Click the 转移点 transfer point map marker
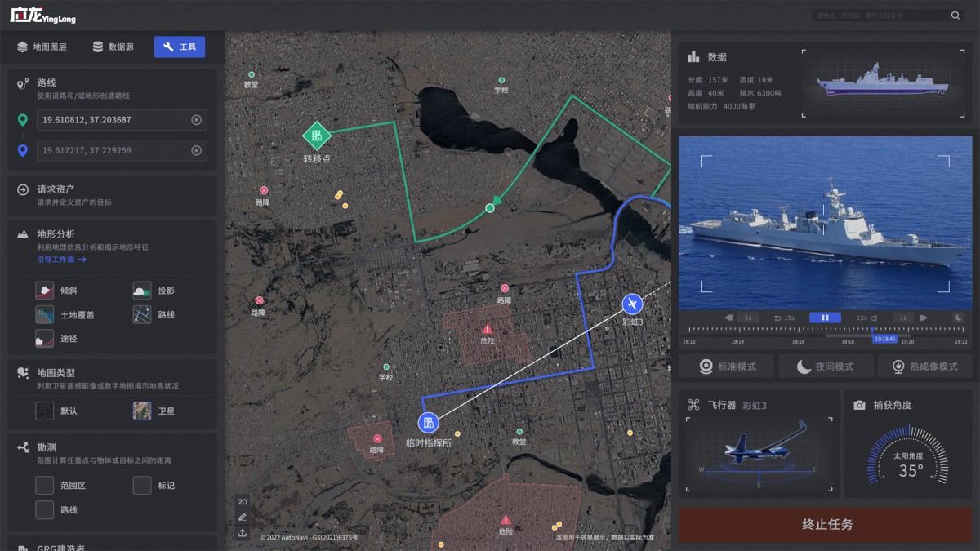 316,136
